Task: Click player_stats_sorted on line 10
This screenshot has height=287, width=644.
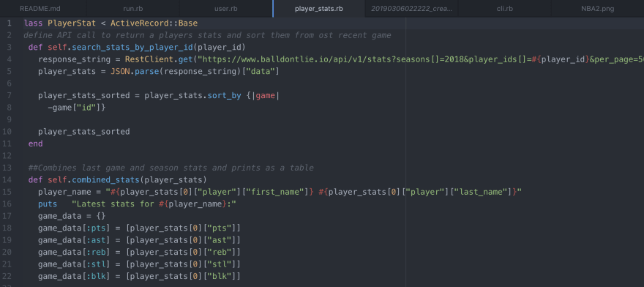Action: click(83, 132)
